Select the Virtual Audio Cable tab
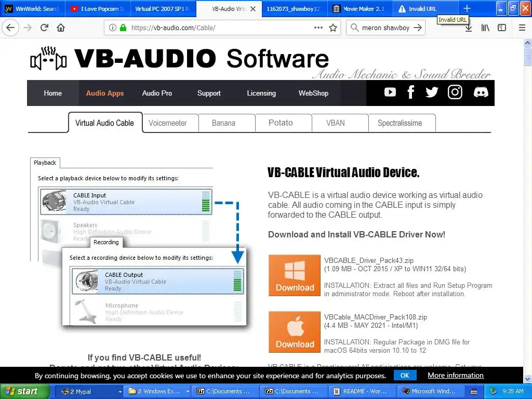This screenshot has width=532, height=399. click(105, 123)
